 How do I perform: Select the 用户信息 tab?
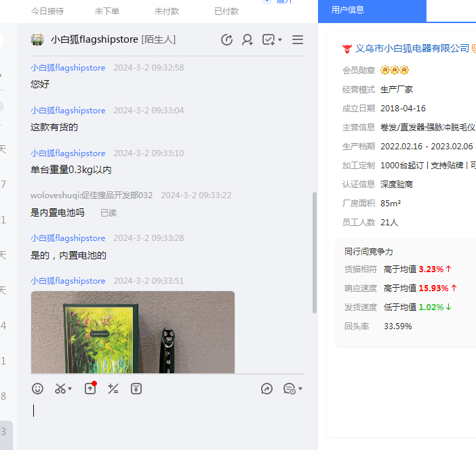[x=372, y=11]
